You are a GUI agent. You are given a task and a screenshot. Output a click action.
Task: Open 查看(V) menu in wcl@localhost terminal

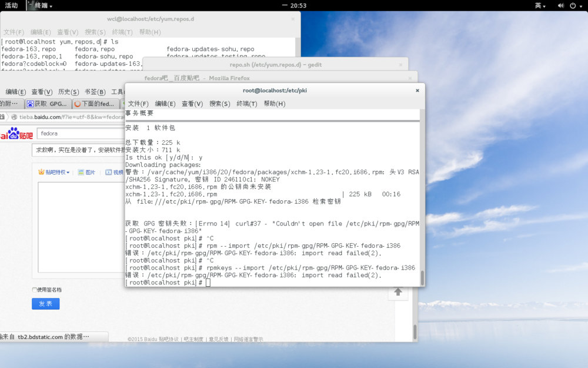(x=68, y=32)
